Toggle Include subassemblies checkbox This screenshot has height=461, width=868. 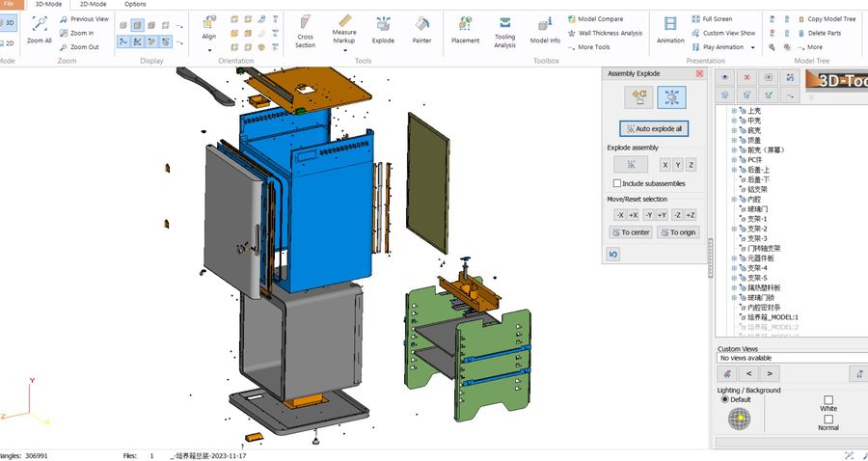[616, 183]
